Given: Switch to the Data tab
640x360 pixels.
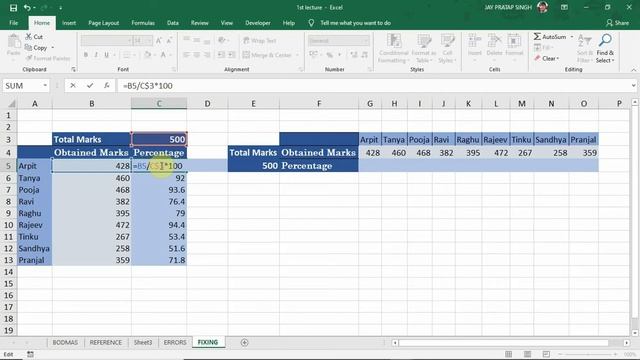Looking at the screenshot, I should (173, 23).
